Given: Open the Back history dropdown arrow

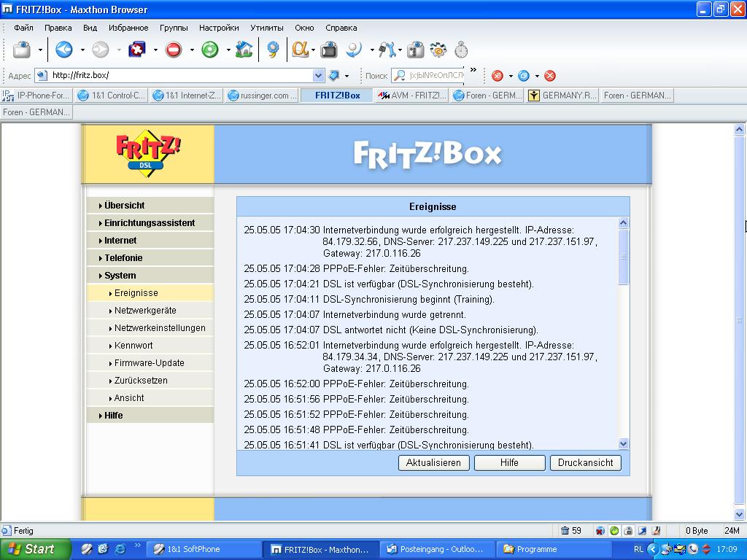Looking at the screenshot, I should [82, 50].
